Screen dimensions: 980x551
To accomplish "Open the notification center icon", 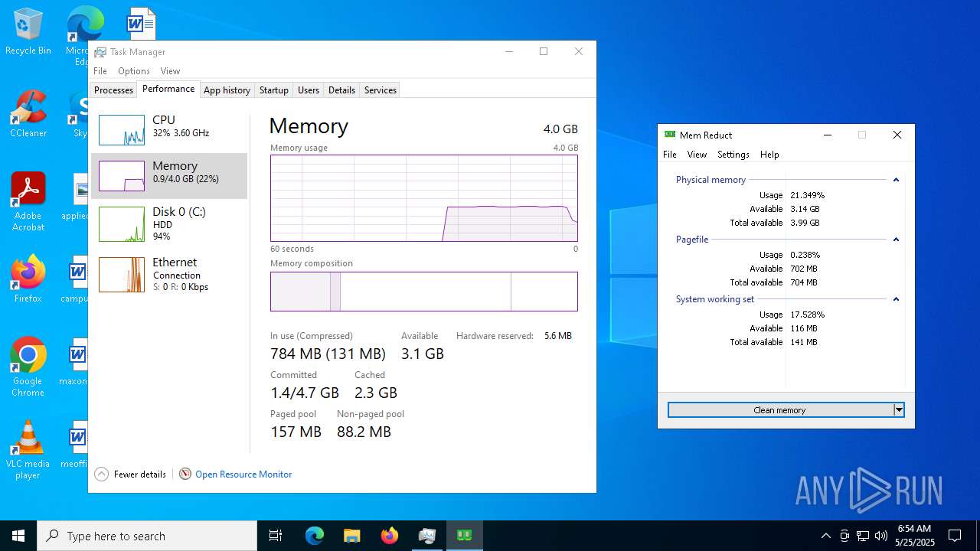I will pos(955,536).
